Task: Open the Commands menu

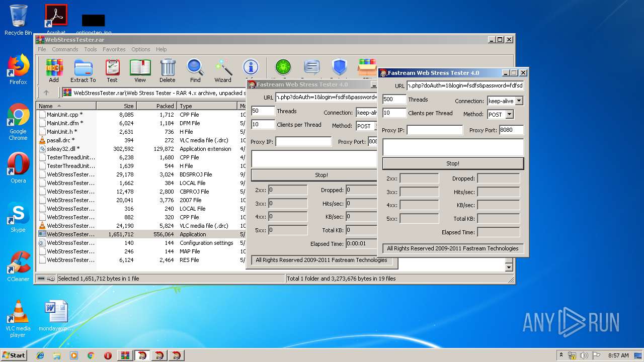Action: (65, 49)
